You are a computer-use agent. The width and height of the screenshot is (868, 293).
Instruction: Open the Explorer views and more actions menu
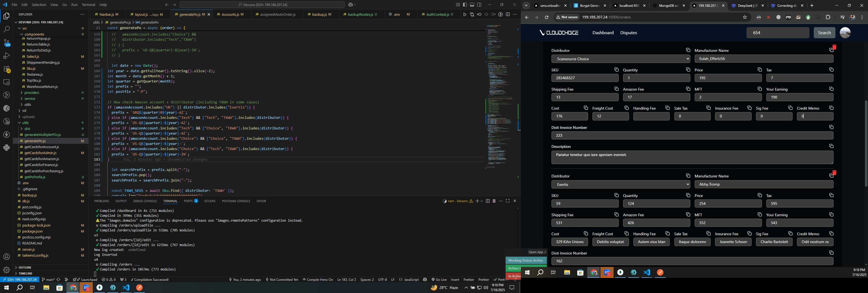click(82, 14)
